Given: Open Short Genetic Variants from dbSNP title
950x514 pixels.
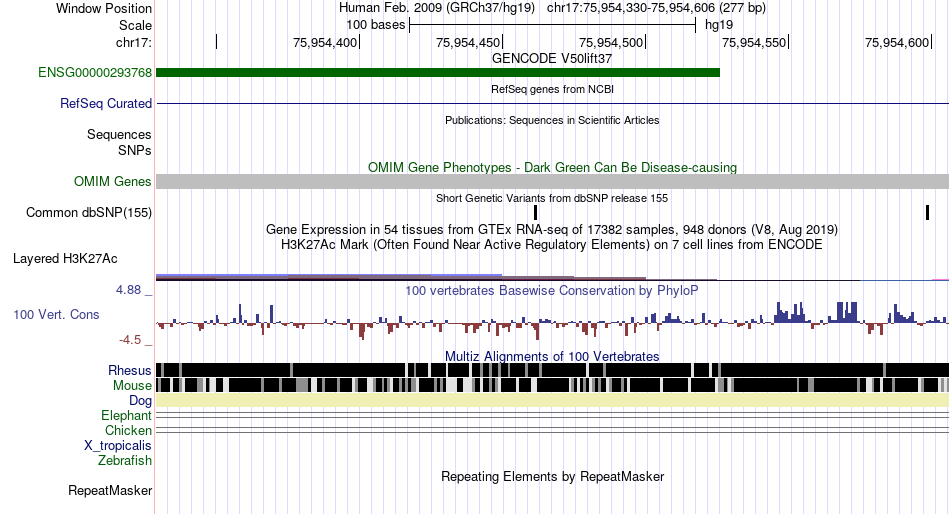Looking at the screenshot, I should point(552,198).
